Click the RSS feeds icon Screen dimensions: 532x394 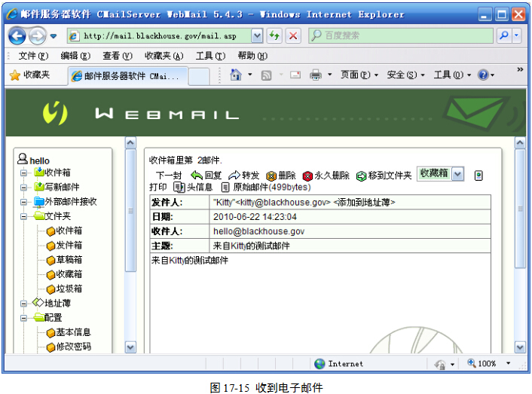coord(266,75)
